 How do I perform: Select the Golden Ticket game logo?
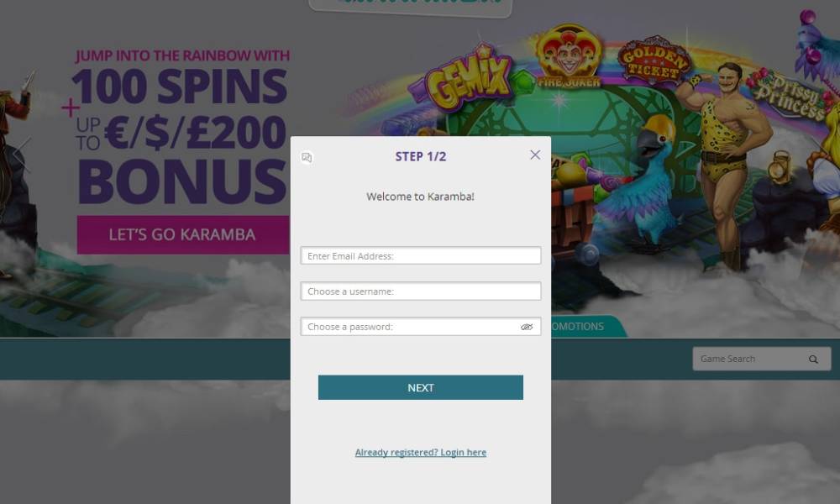[x=654, y=60]
